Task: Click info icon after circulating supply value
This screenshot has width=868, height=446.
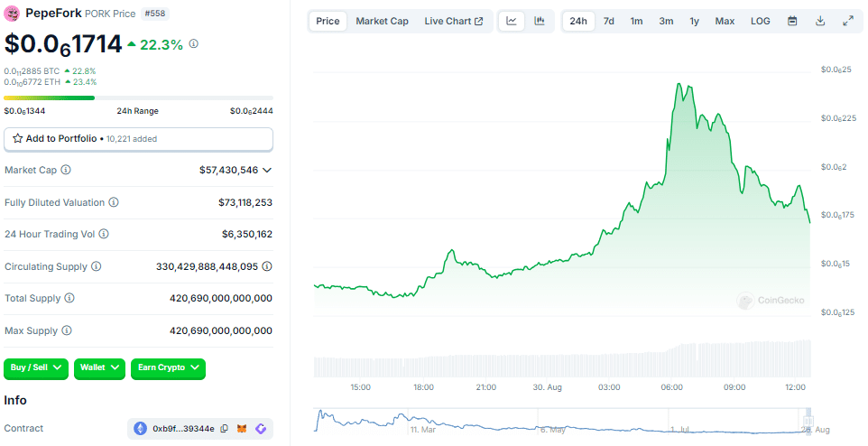Action: tap(267, 266)
